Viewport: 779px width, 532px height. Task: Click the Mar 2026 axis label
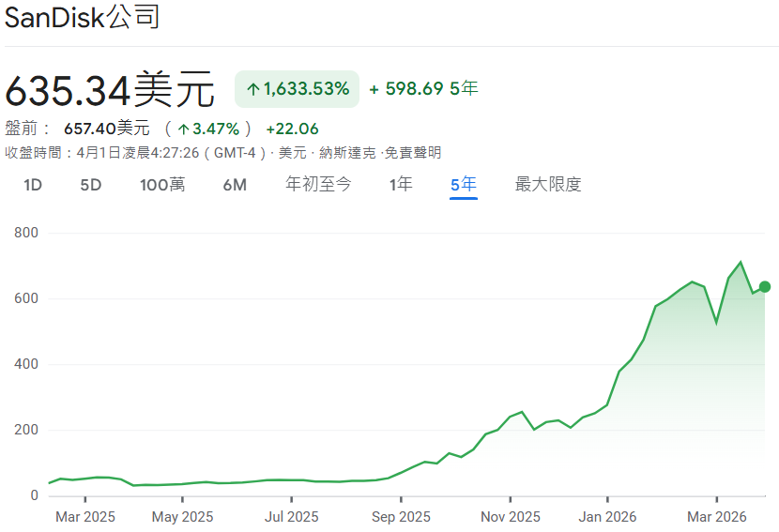[x=716, y=517]
